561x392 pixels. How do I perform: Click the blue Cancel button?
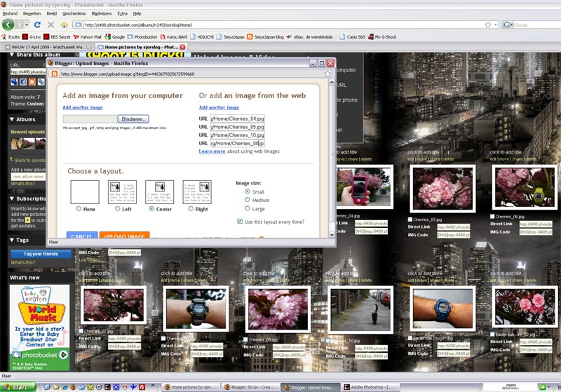pos(81,235)
